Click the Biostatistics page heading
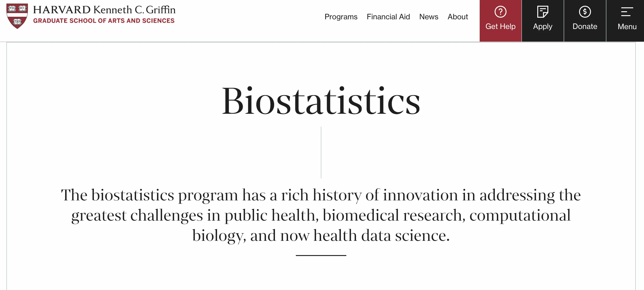Screen dimensions: 644x290 tap(321, 101)
